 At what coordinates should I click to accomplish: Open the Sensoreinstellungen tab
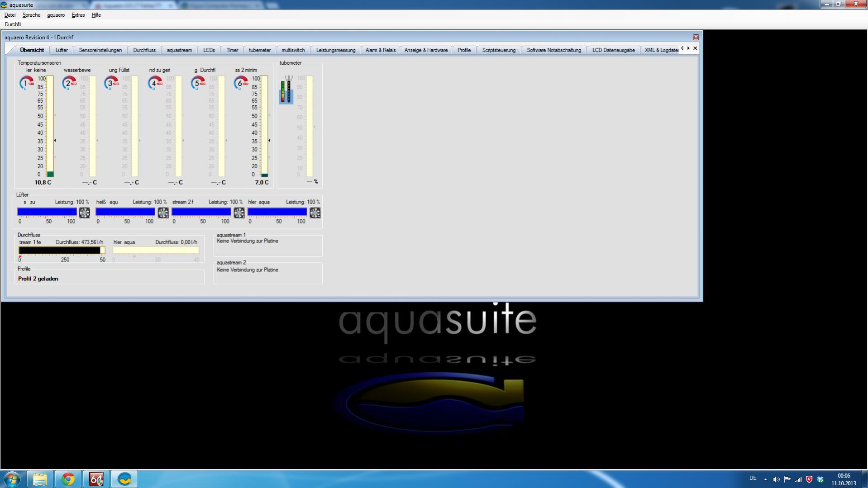pos(100,50)
